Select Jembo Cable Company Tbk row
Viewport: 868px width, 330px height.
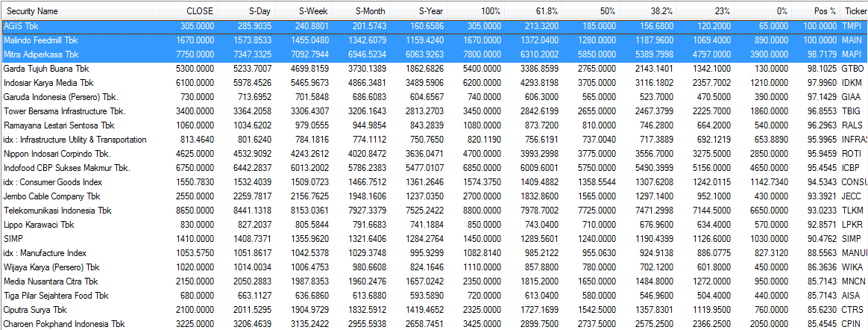434,196
